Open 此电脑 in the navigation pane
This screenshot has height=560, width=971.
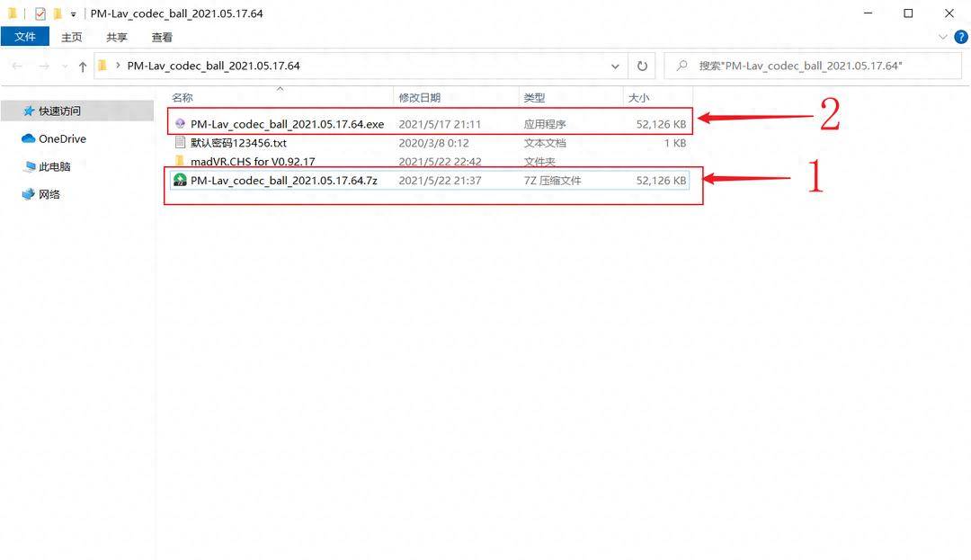pos(54,167)
